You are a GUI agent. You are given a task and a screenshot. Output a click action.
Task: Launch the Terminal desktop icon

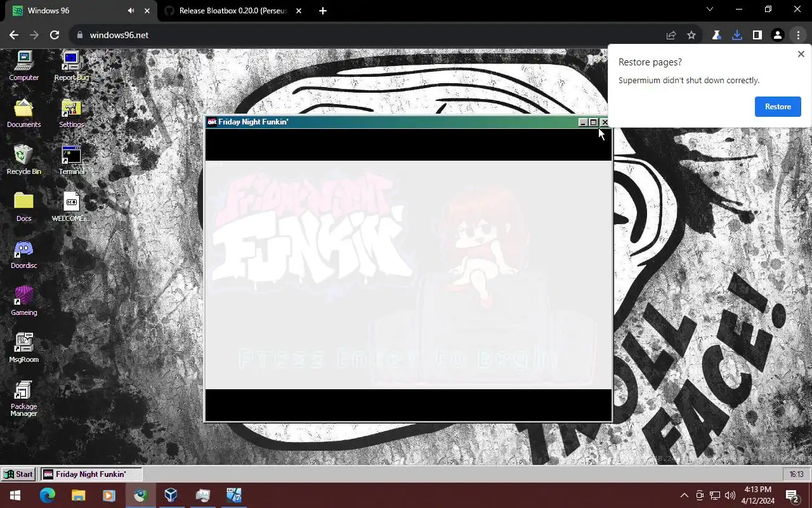coord(71,160)
